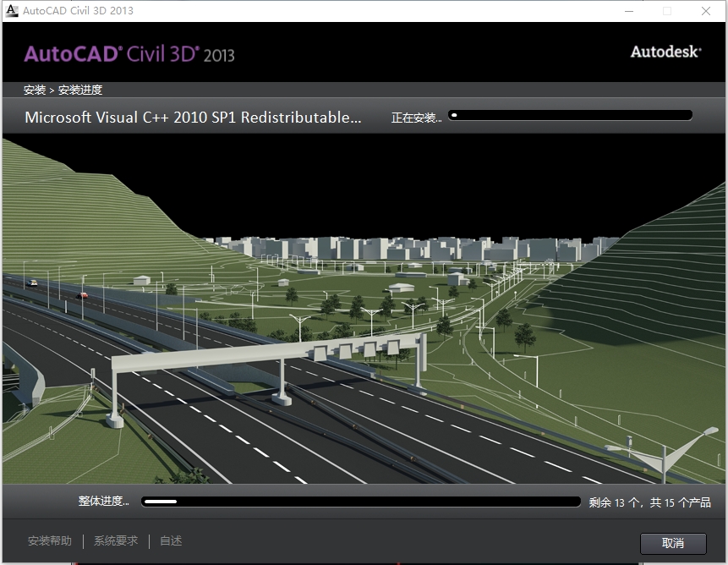Minimize the installer window
The width and height of the screenshot is (728, 565).
click(x=629, y=11)
